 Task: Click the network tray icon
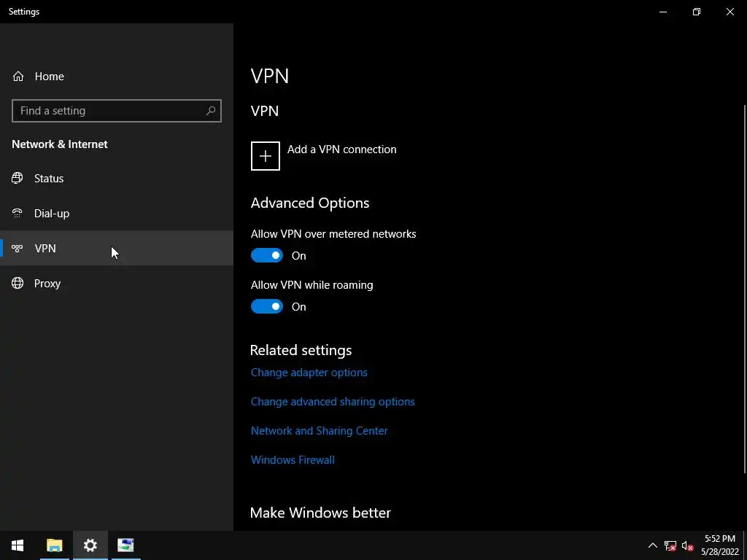pos(670,545)
